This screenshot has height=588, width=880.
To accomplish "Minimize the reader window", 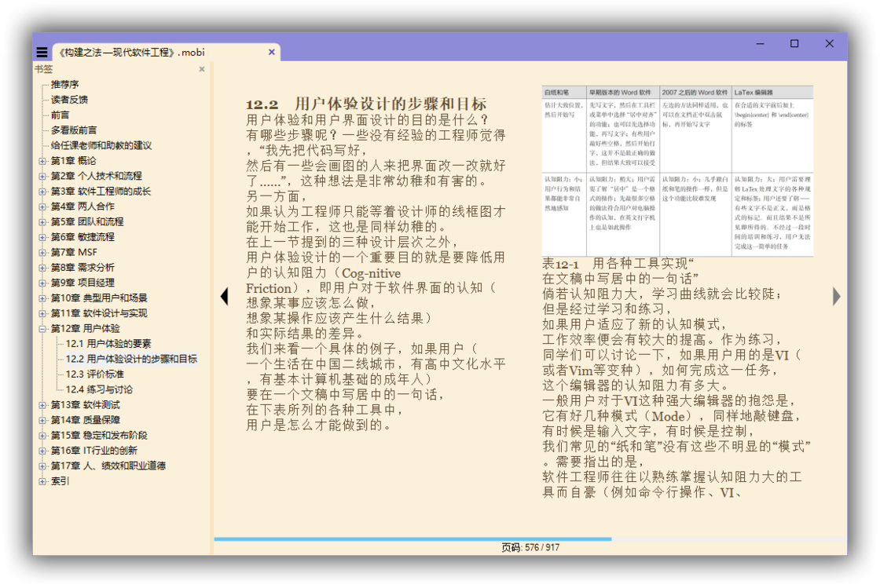I will 760,44.
